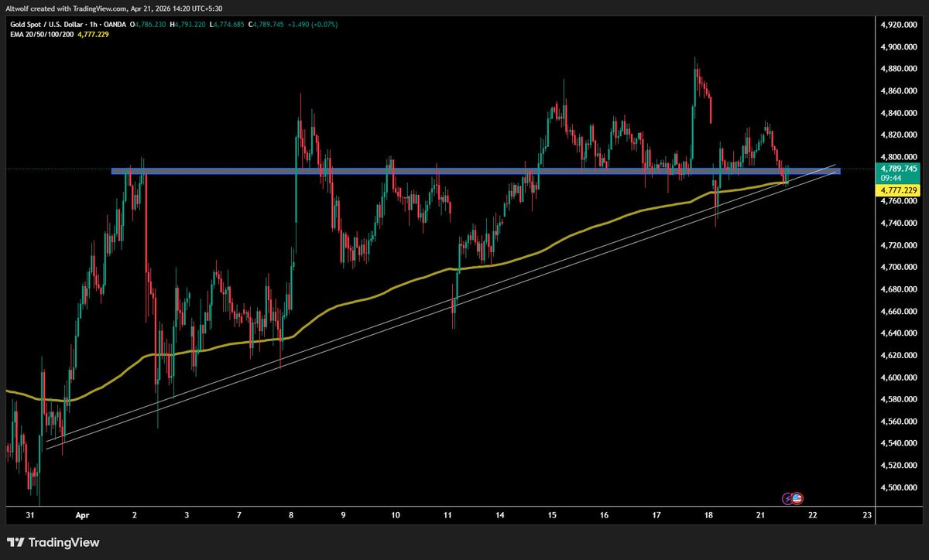Click the open value O4,786.230 in legend
The image size is (929, 560).
[x=147, y=24]
